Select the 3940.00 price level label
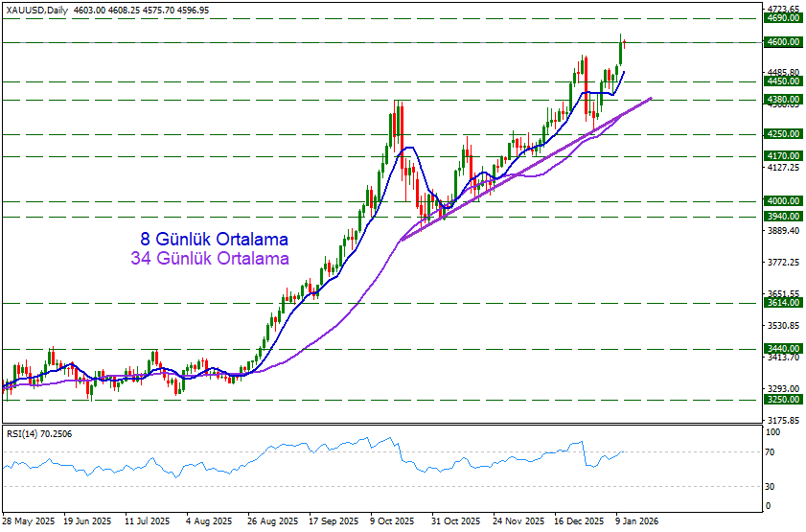 tap(783, 217)
